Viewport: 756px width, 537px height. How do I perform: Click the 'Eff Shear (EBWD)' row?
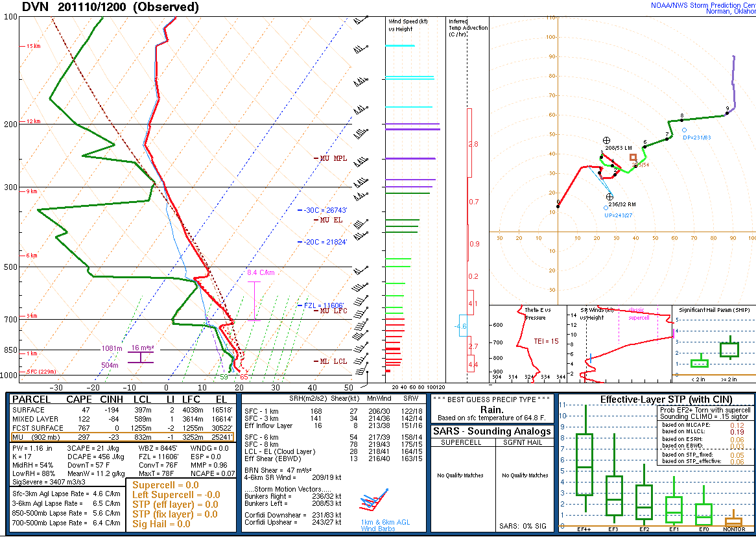tap(333, 459)
